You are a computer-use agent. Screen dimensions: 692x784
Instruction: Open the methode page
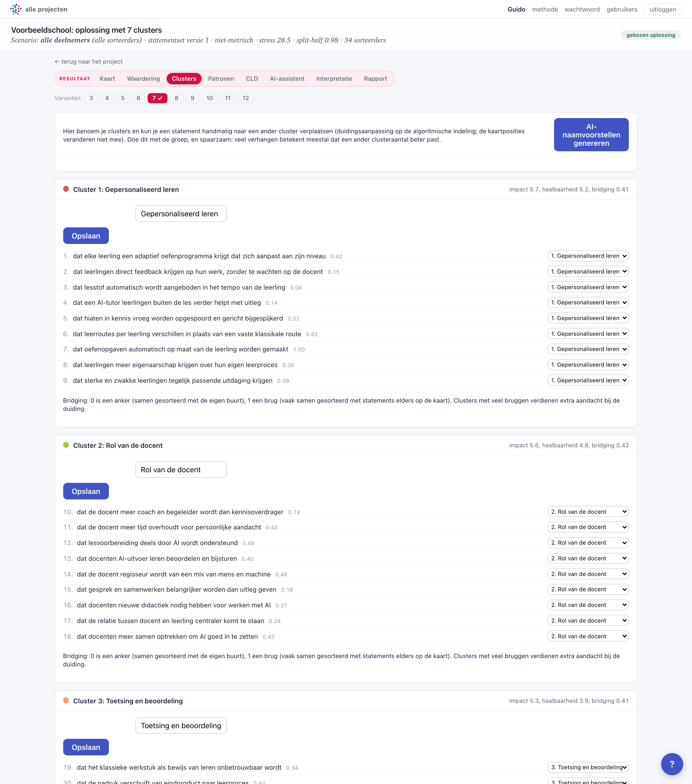[x=545, y=9]
